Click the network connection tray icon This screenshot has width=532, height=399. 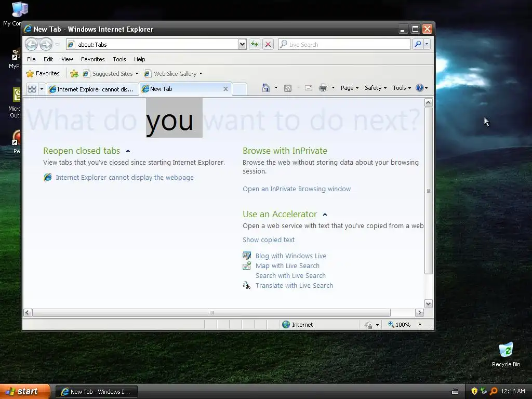[x=484, y=391]
